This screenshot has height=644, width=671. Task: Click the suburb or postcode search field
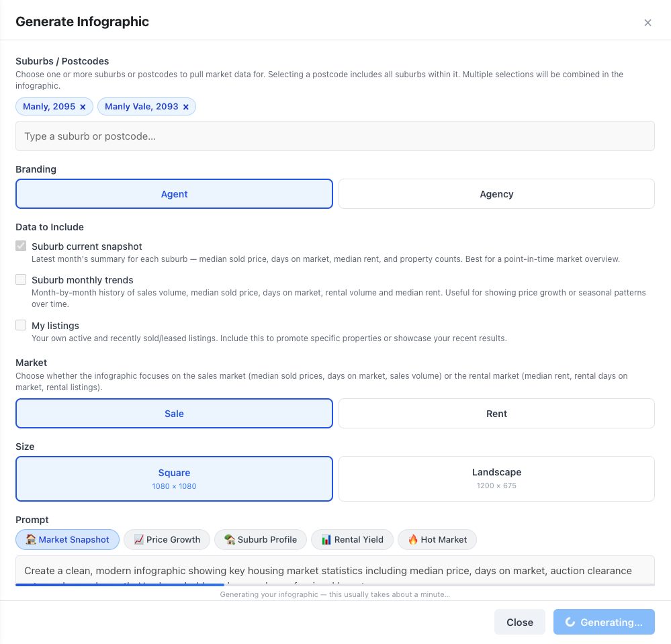[x=334, y=136]
